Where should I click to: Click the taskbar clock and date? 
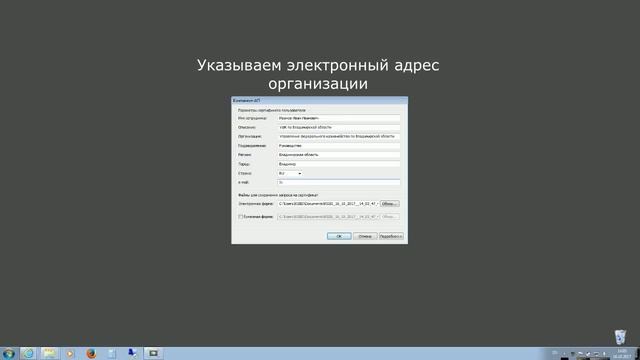coord(622,353)
